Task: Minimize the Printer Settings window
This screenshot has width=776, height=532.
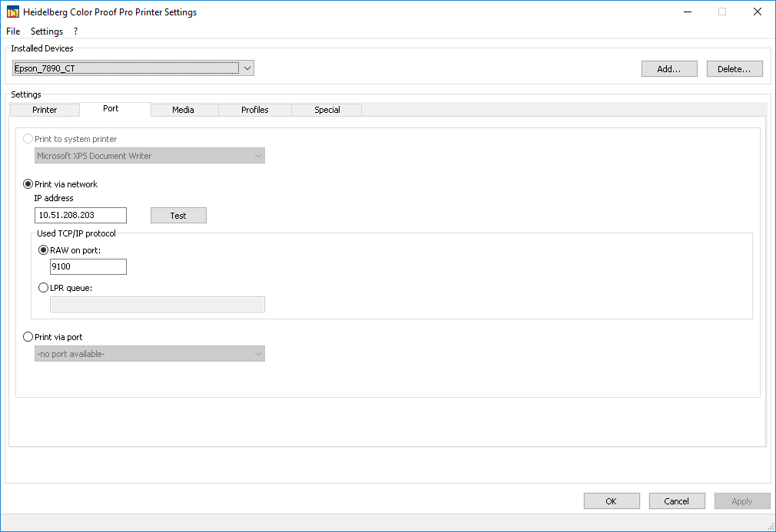Action: 688,12
